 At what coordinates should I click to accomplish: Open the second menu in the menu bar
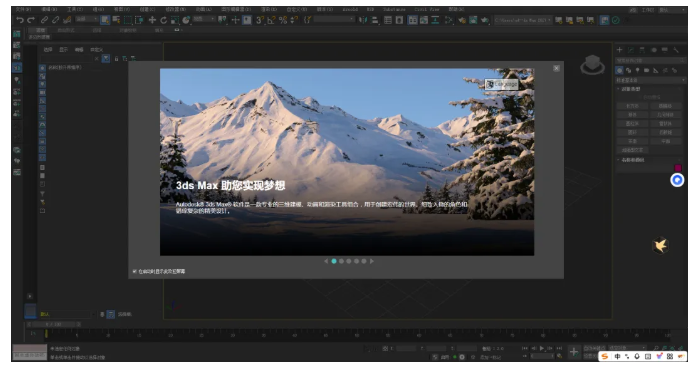tap(49, 9)
